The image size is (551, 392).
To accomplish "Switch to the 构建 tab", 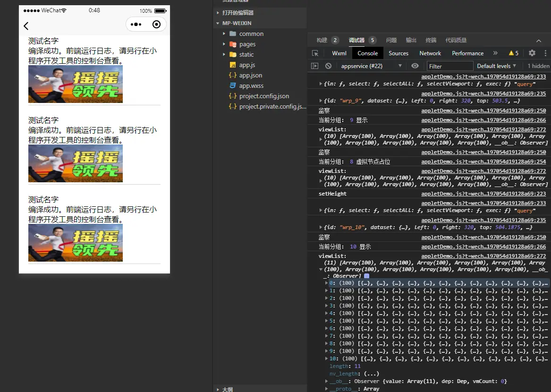I will tap(322, 40).
